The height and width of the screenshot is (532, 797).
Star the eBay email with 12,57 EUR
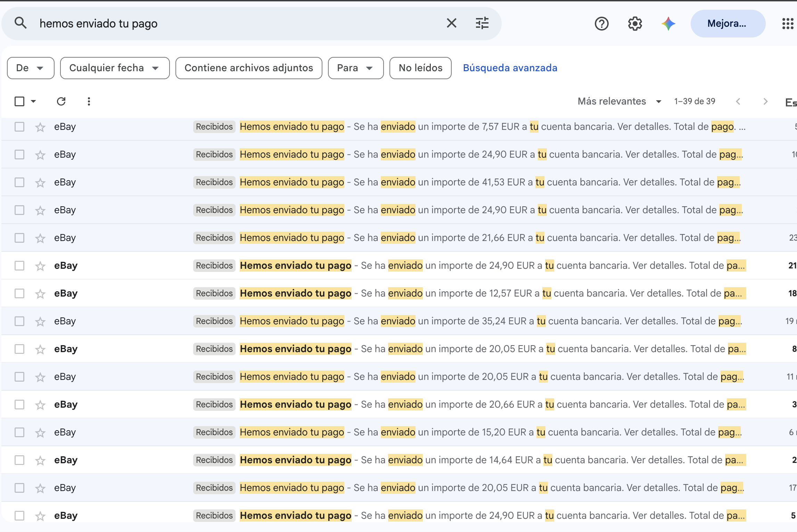coord(40,293)
